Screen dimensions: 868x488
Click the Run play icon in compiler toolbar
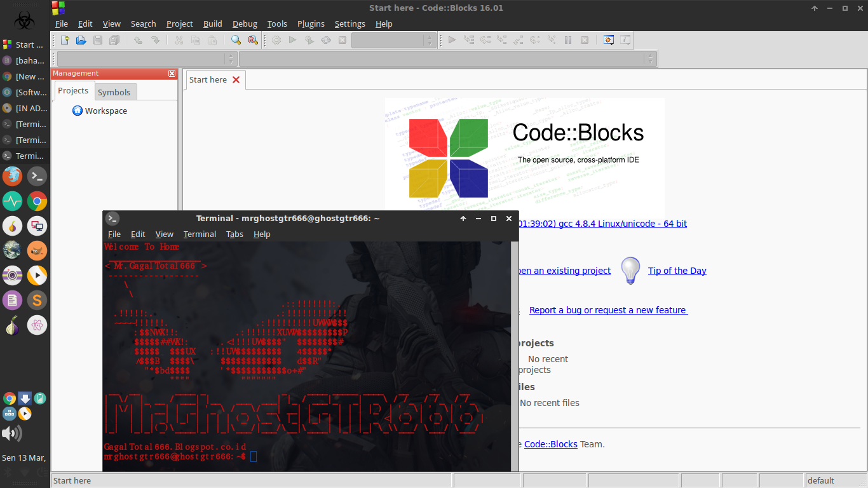[292, 40]
